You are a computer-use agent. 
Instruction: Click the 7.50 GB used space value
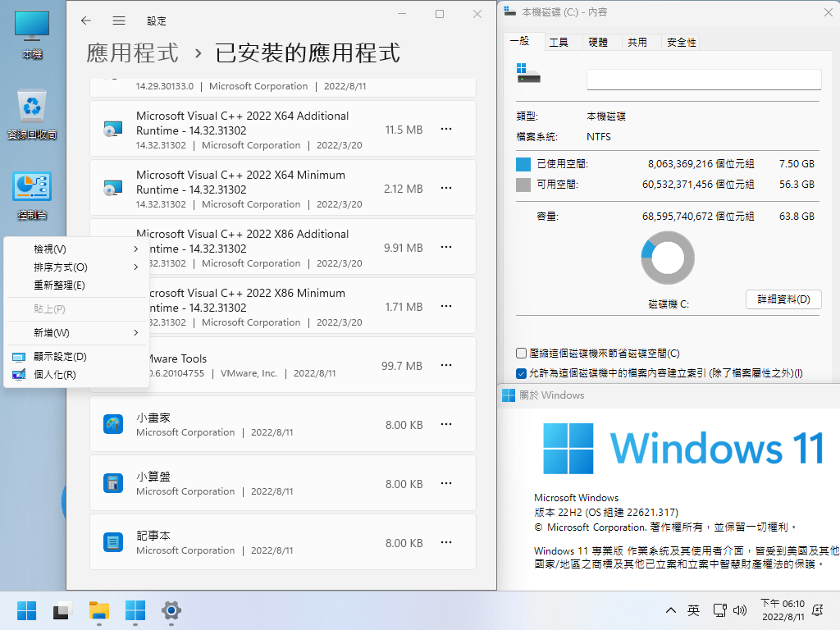[x=797, y=164]
